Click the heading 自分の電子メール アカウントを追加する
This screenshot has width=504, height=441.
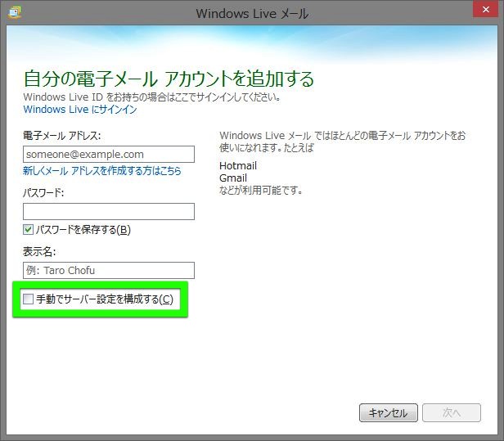tap(169, 79)
